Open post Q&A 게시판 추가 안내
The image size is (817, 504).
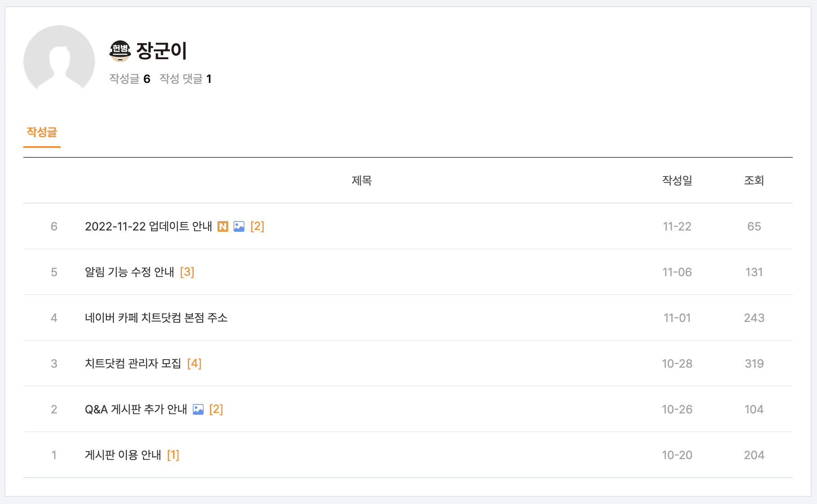[136, 409]
